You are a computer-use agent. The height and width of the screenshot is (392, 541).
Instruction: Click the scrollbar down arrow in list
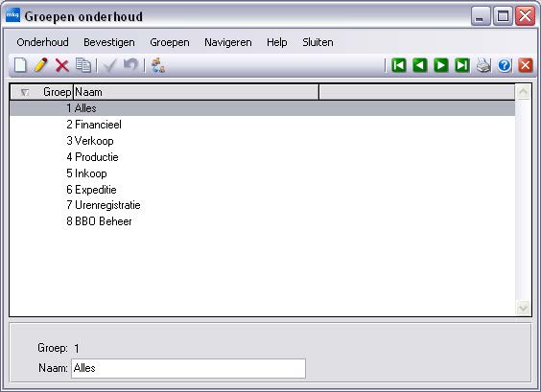[523, 308]
